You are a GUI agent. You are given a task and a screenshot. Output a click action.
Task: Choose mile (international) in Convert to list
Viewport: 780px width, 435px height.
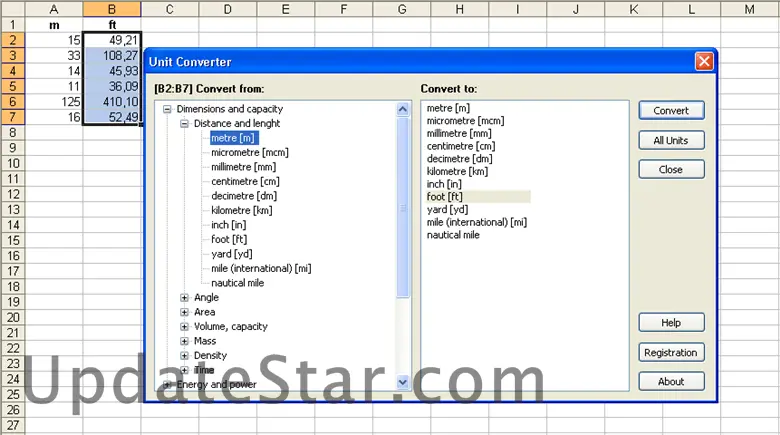pyautogui.click(x=477, y=222)
